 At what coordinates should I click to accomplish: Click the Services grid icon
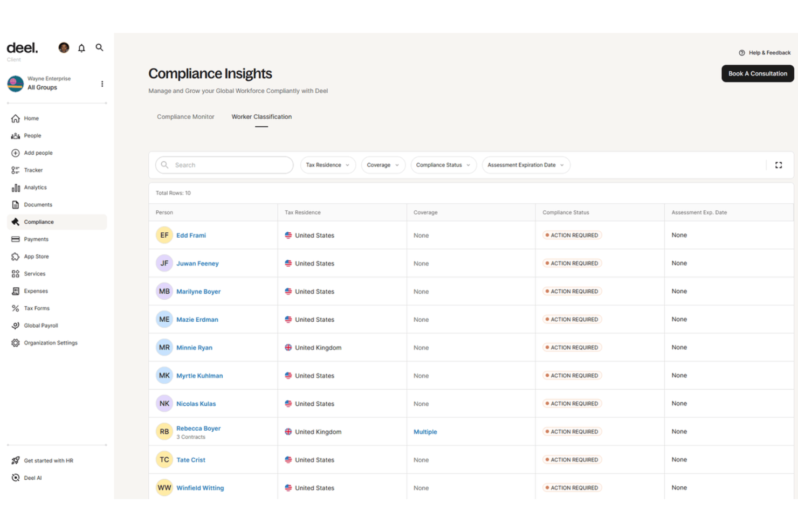16,274
